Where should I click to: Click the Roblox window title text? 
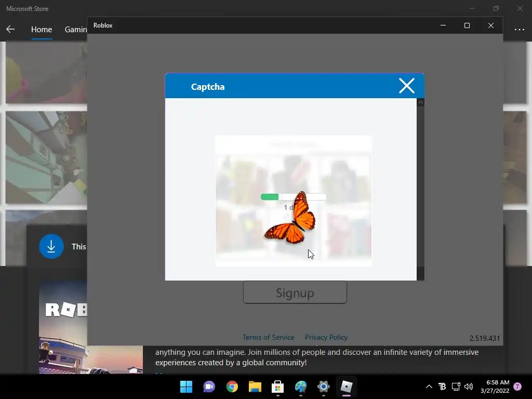pyautogui.click(x=103, y=25)
